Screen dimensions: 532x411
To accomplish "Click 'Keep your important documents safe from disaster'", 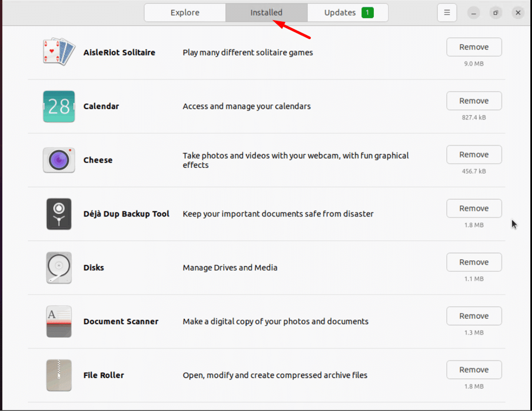I will 278,214.
